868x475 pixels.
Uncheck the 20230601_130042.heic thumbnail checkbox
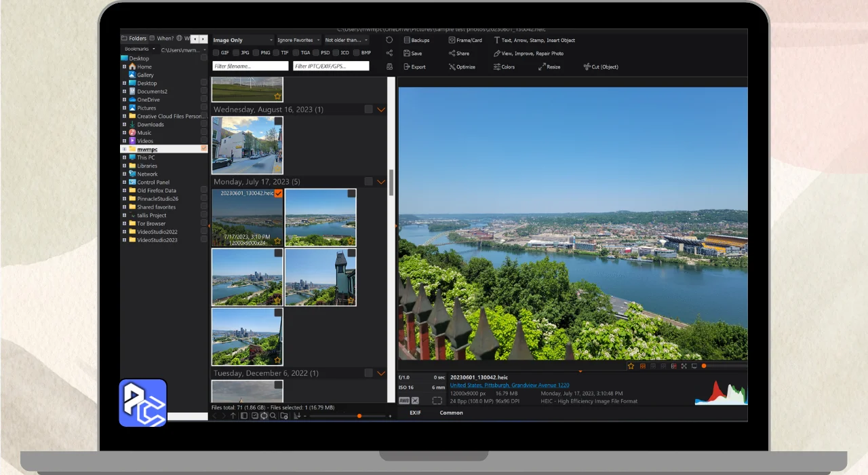278,194
